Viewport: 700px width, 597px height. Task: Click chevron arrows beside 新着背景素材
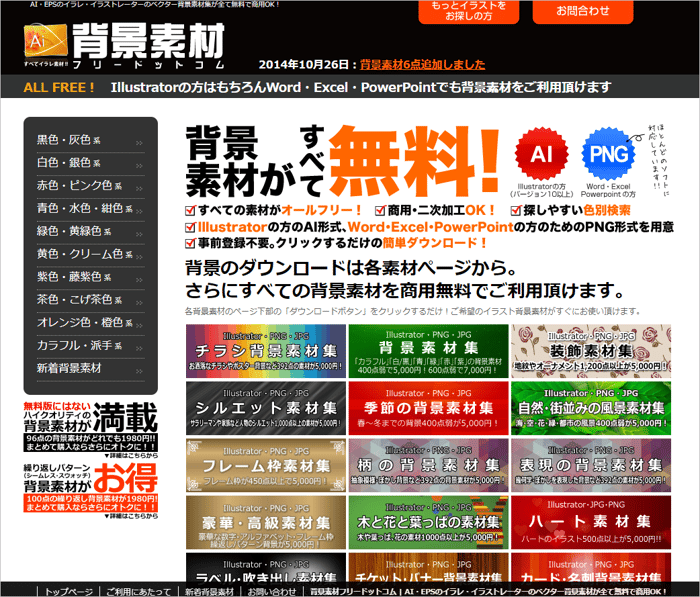[x=139, y=371]
